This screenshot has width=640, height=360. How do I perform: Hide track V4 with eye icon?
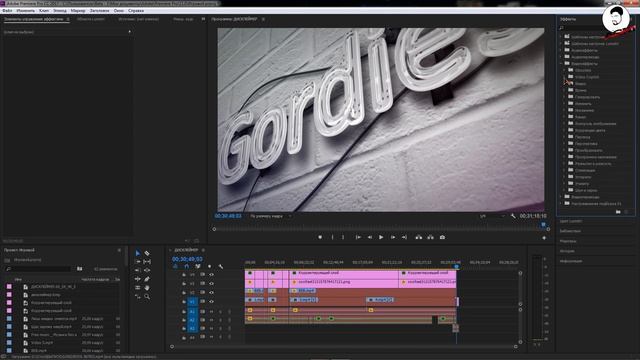click(211, 275)
